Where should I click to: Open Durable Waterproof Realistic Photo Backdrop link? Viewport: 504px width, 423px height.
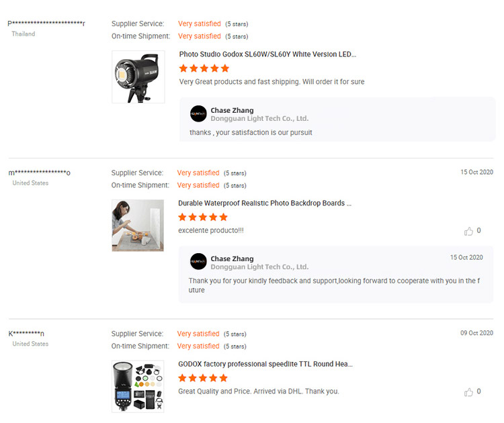coord(265,203)
